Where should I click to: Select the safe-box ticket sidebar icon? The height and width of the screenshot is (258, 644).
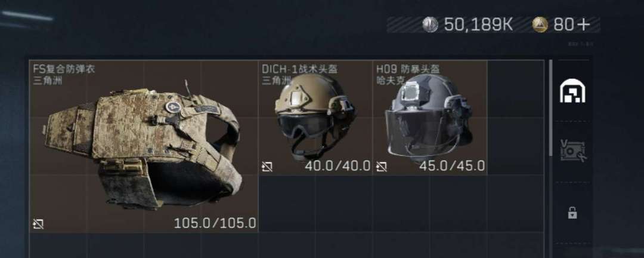(574, 150)
